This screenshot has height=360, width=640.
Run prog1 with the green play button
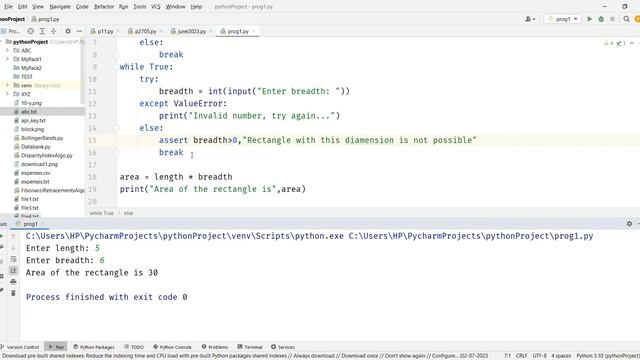589,19
